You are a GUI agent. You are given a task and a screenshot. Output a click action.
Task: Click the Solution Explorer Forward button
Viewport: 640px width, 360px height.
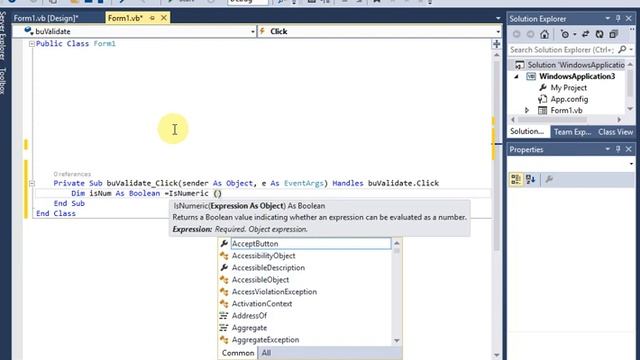[530, 34]
